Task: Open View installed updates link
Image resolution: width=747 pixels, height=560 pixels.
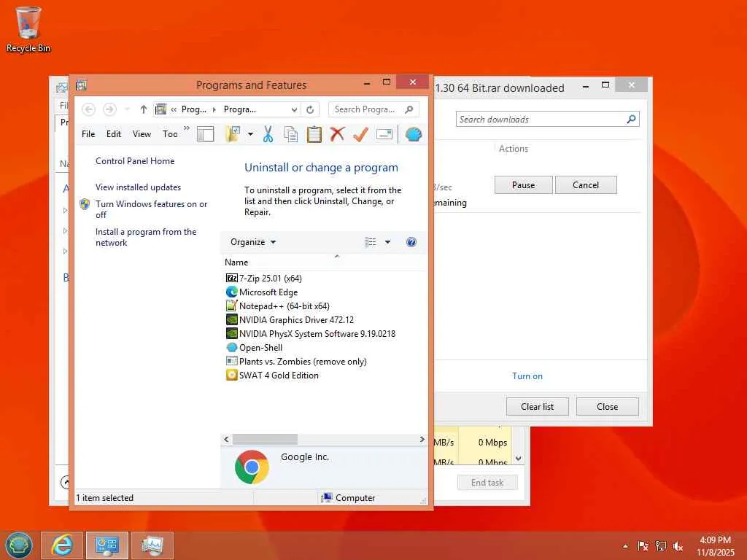Action: pos(138,187)
